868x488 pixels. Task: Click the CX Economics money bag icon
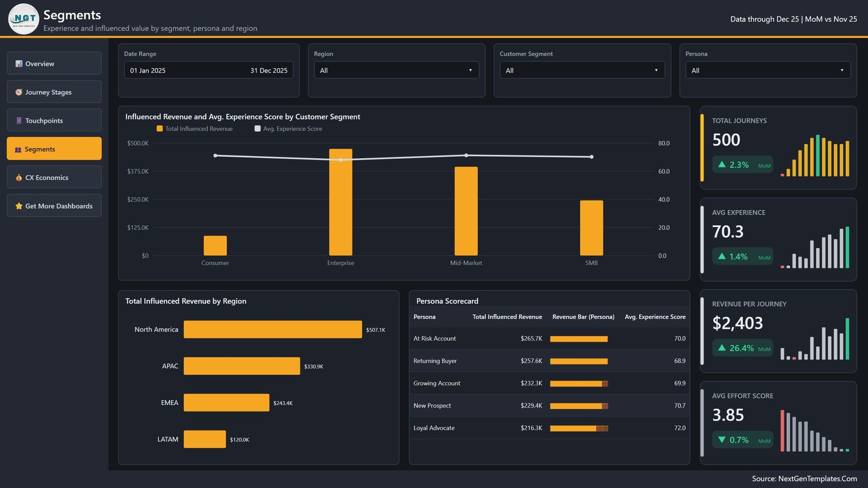19,178
